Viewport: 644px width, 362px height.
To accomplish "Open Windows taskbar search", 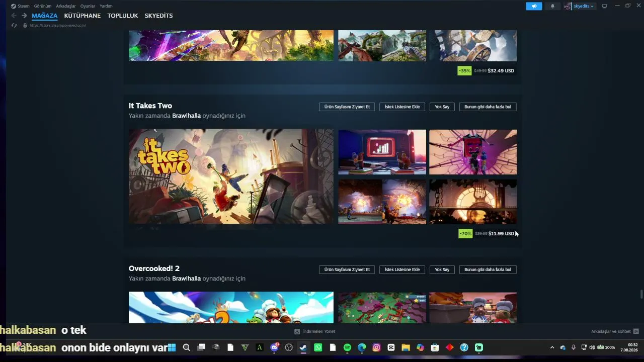I will (186, 347).
